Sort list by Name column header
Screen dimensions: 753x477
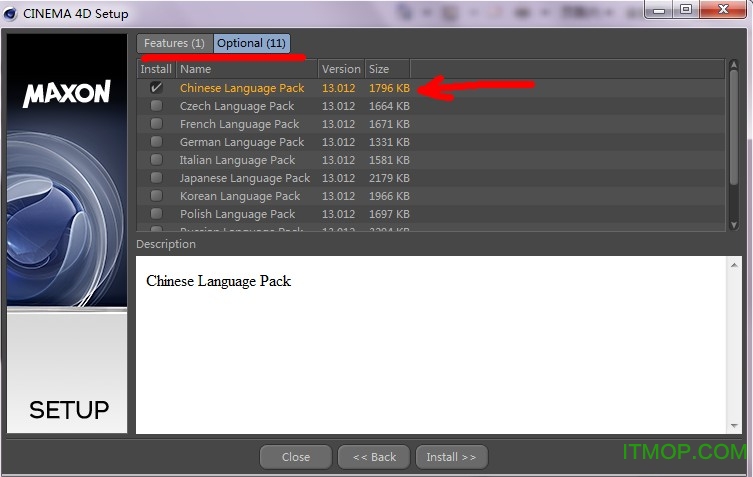pyautogui.click(x=246, y=69)
